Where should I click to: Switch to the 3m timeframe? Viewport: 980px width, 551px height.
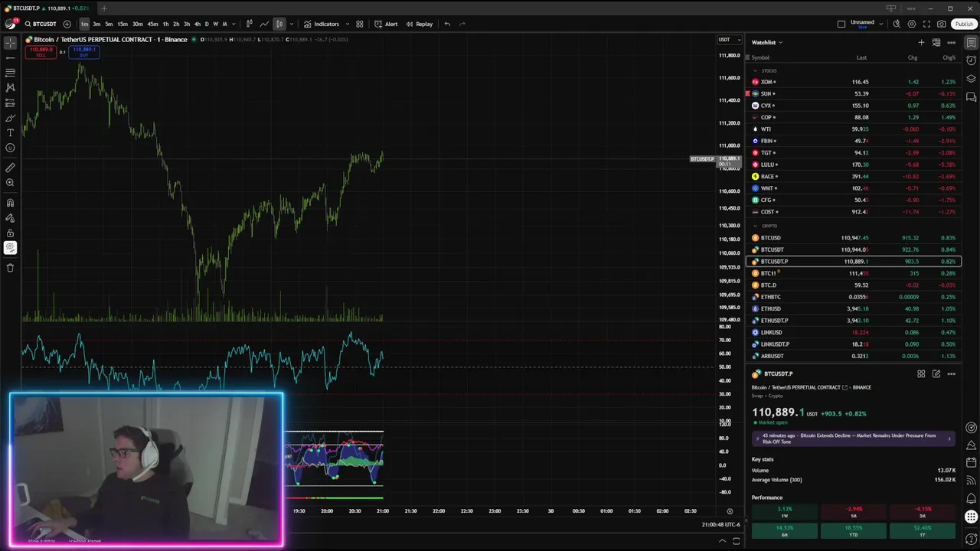(96, 24)
